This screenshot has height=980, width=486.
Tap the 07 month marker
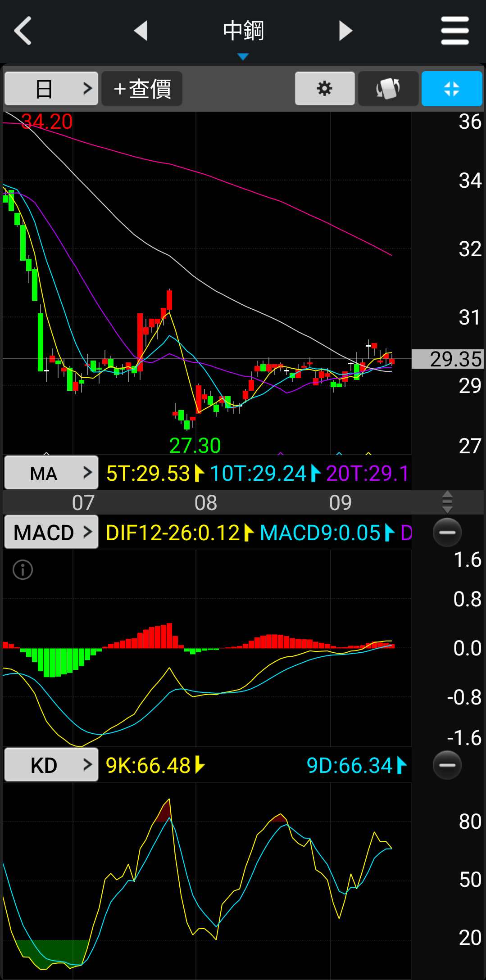[x=83, y=503]
